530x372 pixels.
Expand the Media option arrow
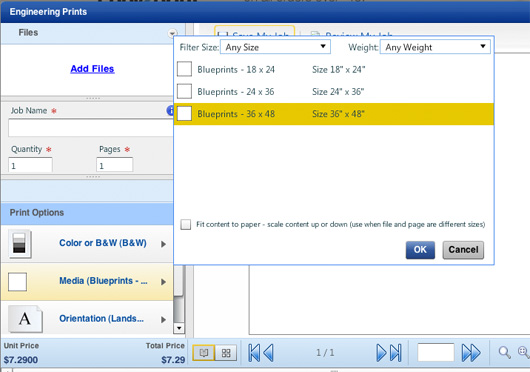[164, 282]
